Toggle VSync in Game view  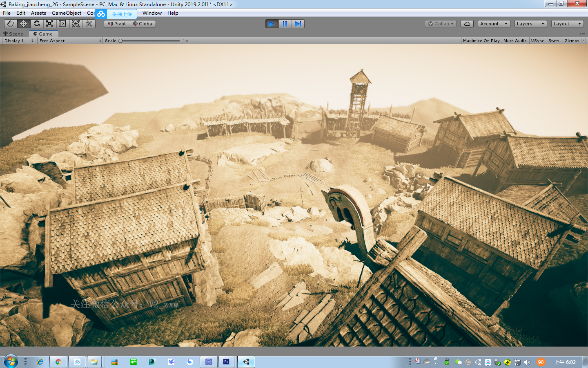[x=537, y=41]
